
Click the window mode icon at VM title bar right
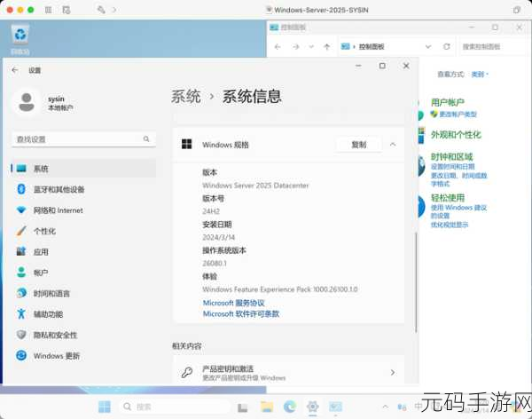tap(517, 10)
